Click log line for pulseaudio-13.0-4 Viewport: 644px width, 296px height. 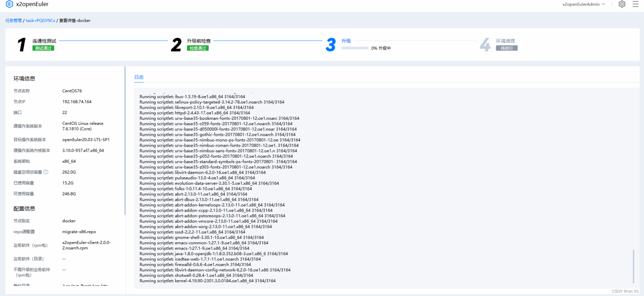coord(197,178)
